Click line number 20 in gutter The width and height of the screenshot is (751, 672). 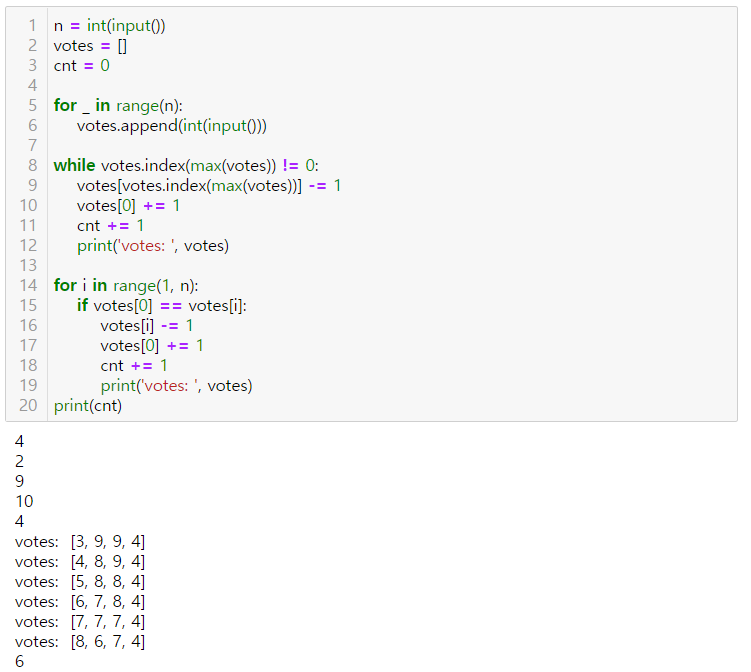tap(28, 406)
